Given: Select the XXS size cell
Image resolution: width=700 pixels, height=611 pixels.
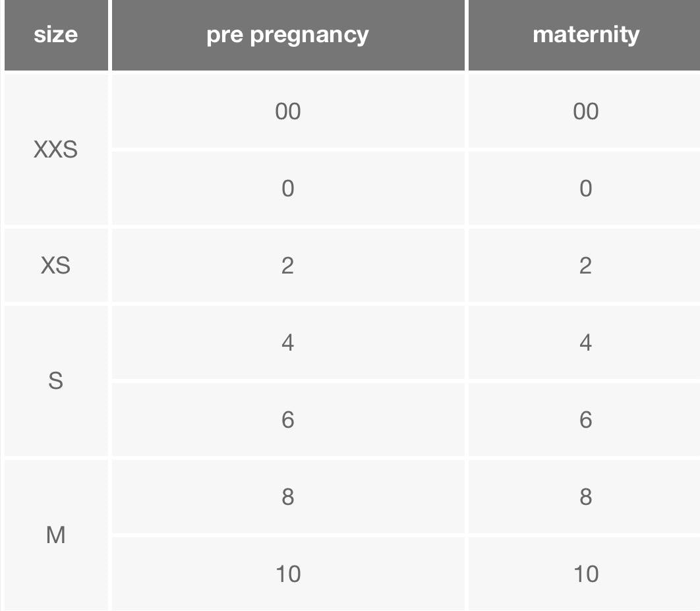Looking at the screenshot, I should (55, 150).
